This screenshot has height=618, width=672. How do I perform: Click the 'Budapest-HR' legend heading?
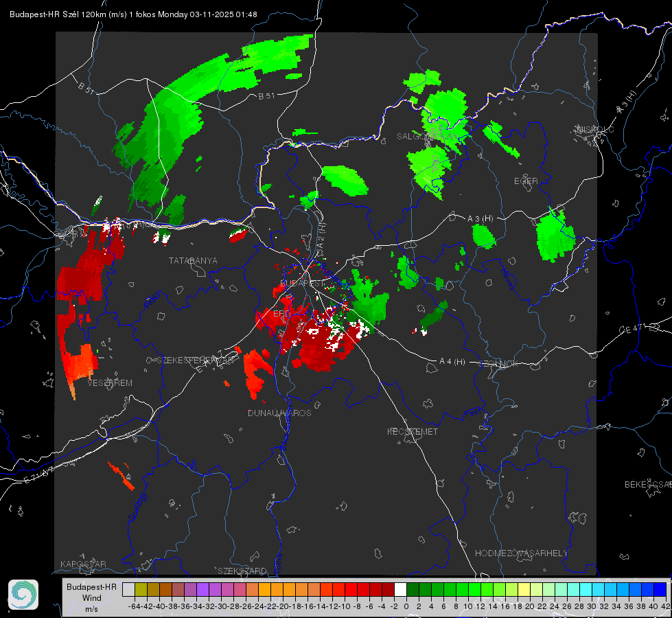[x=91, y=586]
